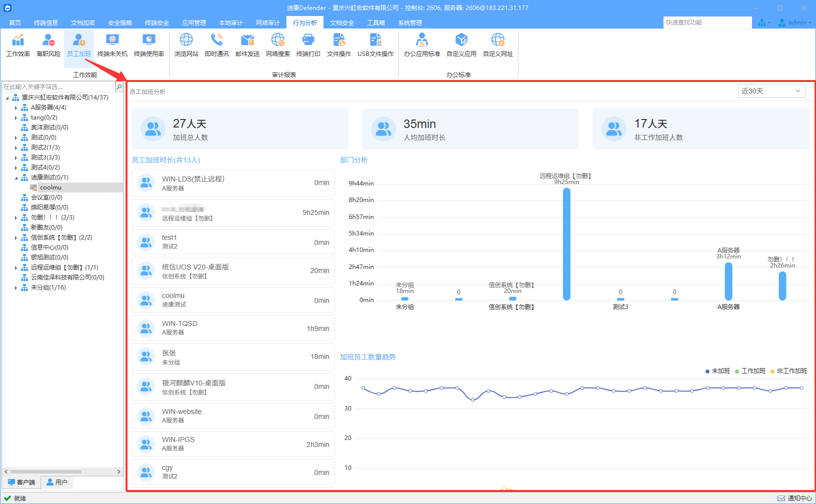This screenshot has width=816, height=504.
Task: Switch to the 首页 menu tab
Action: pyautogui.click(x=15, y=22)
